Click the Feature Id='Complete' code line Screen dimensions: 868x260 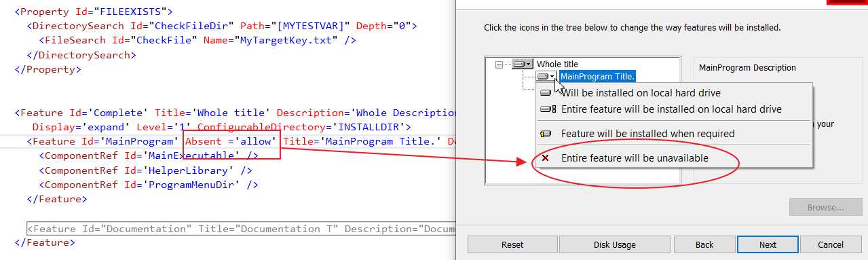click(235, 113)
